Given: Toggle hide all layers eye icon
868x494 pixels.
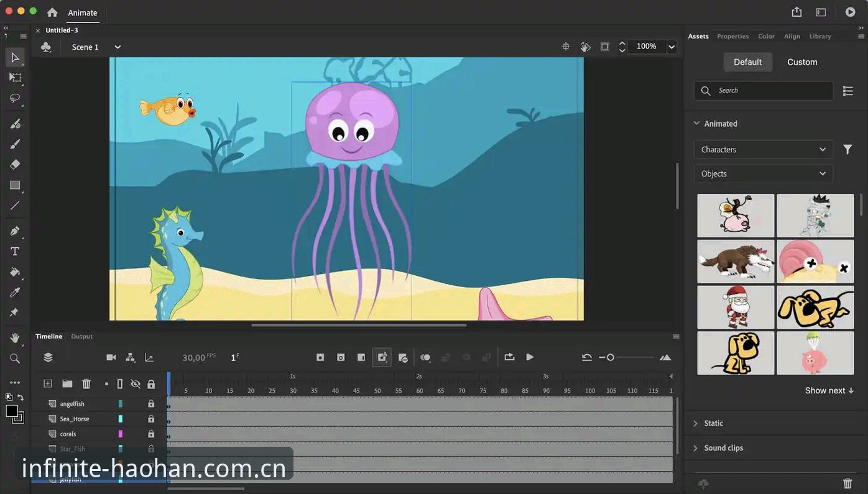Looking at the screenshot, I should (x=136, y=384).
